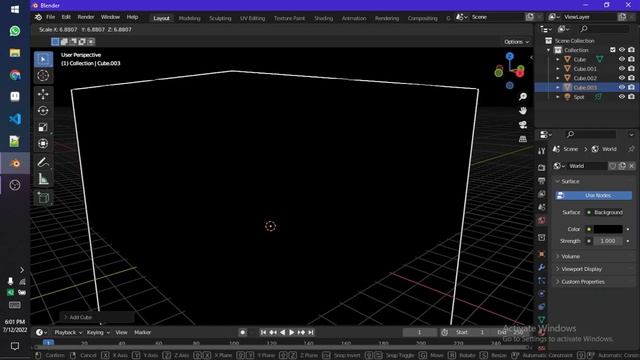Select the Annotate pencil tool
This screenshot has width=640, height=360.
pyautogui.click(x=43, y=162)
